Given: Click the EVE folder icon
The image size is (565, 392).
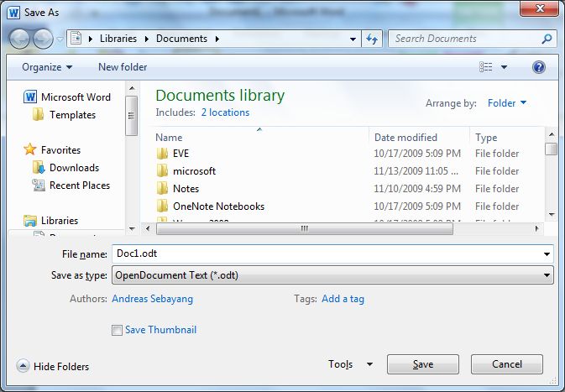Looking at the screenshot, I should coord(162,154).
